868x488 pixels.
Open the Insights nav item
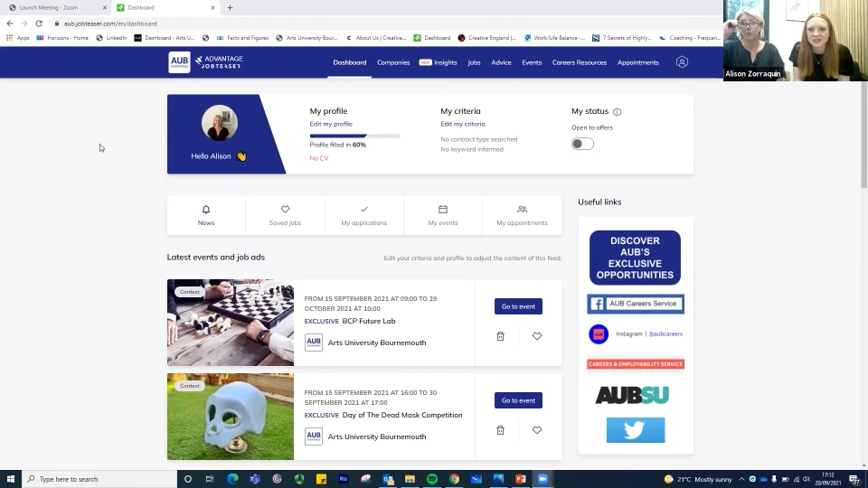pos(438,62)
